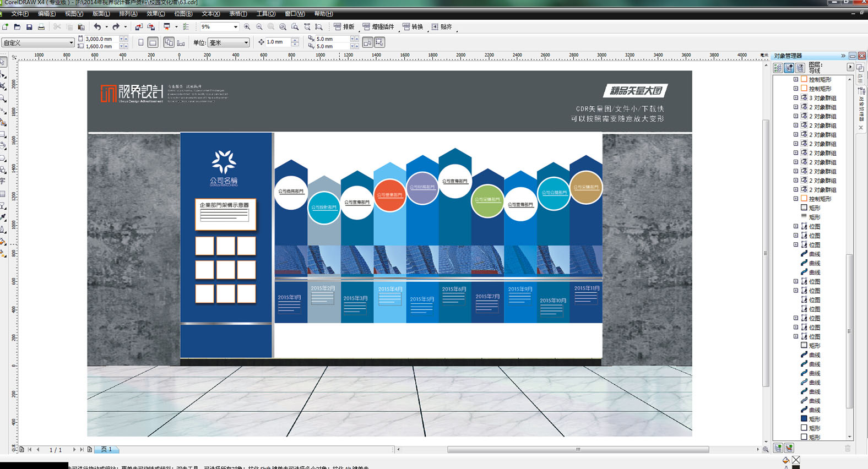Open the redo history dropdown arrow
868x469 pixels.
point(125,26)
